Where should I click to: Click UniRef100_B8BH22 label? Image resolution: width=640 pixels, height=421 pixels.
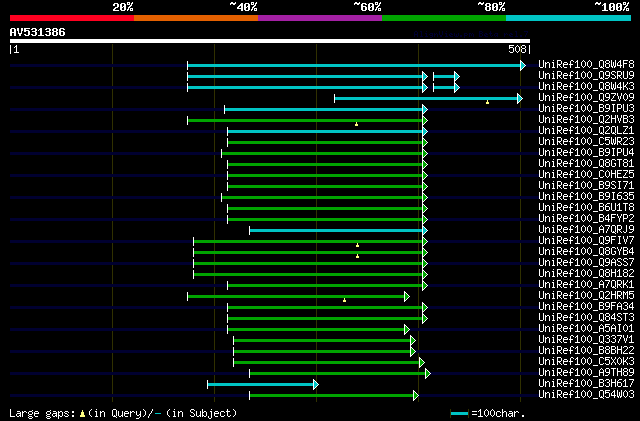[x=586, y=351]
